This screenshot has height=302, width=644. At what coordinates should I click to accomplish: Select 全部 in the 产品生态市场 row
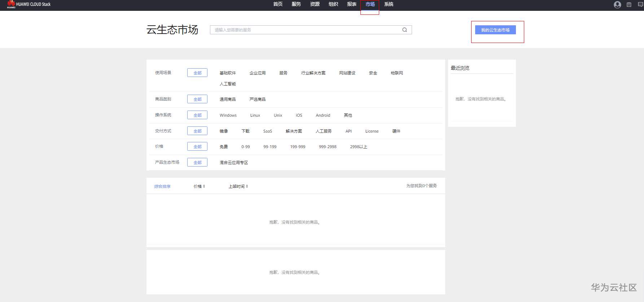pyautogui.click(x=197, y=163)
